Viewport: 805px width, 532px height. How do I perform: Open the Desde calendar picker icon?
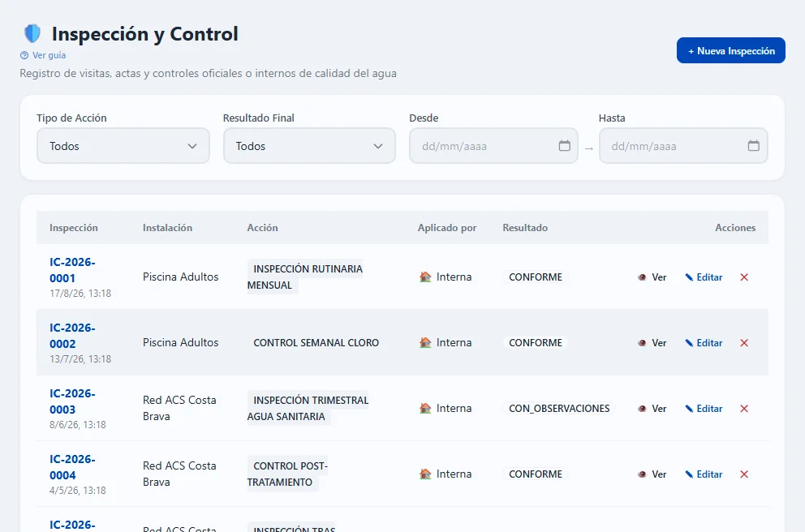[564, 146]
